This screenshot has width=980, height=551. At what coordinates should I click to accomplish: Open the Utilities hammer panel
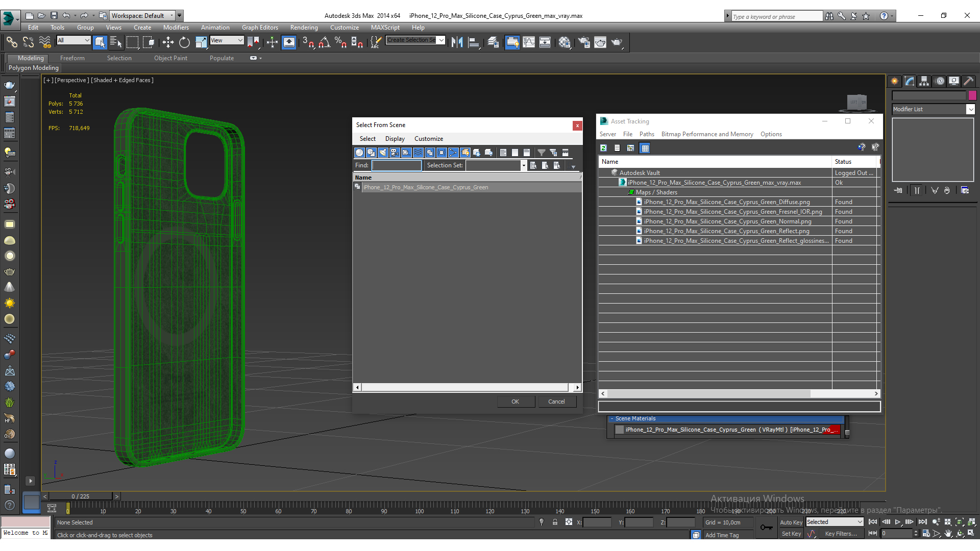(x=968, y=81)
